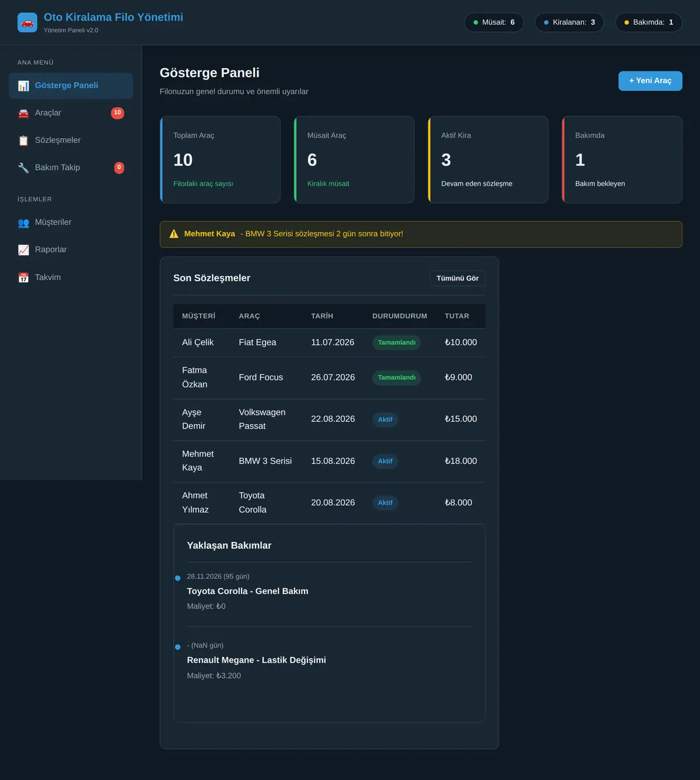Click the Bakımda: 1 status pill
The image size is (700, 780).
[649, 22]
